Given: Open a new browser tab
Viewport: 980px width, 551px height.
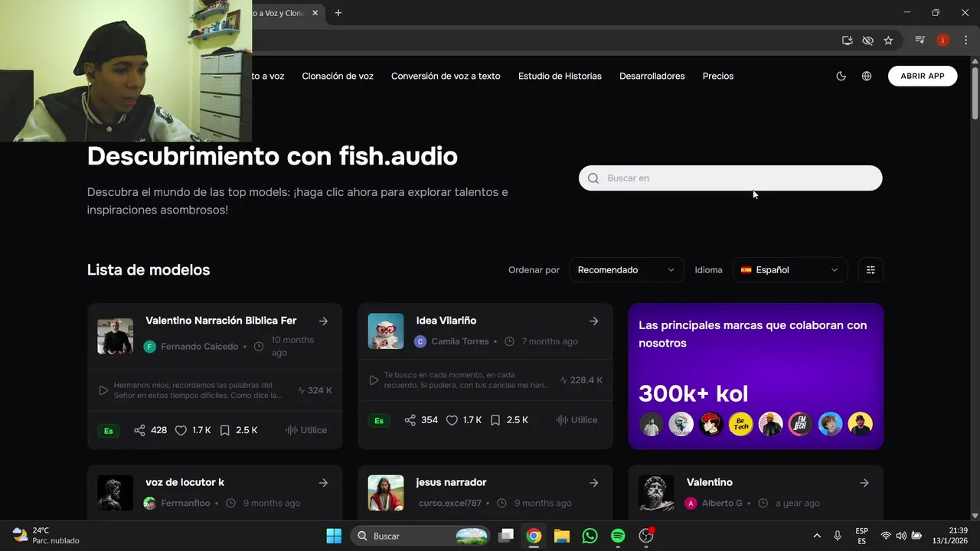Looking at the screenshot, I should (338, 13).
